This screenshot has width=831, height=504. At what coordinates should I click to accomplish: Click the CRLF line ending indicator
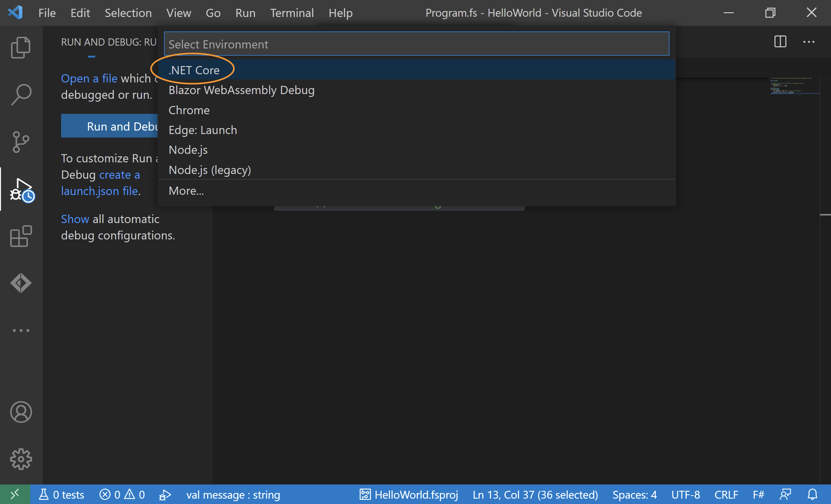coord(726,495)
